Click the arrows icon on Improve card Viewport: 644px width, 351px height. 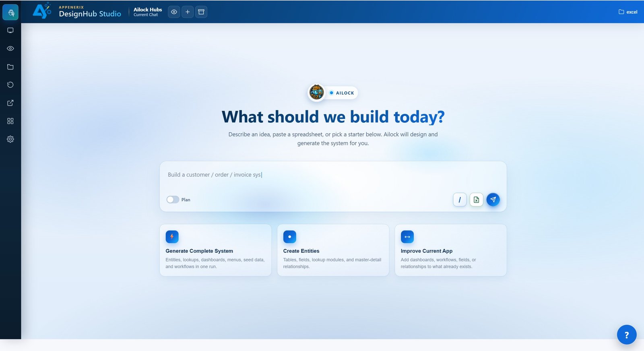tap(407, 237)
